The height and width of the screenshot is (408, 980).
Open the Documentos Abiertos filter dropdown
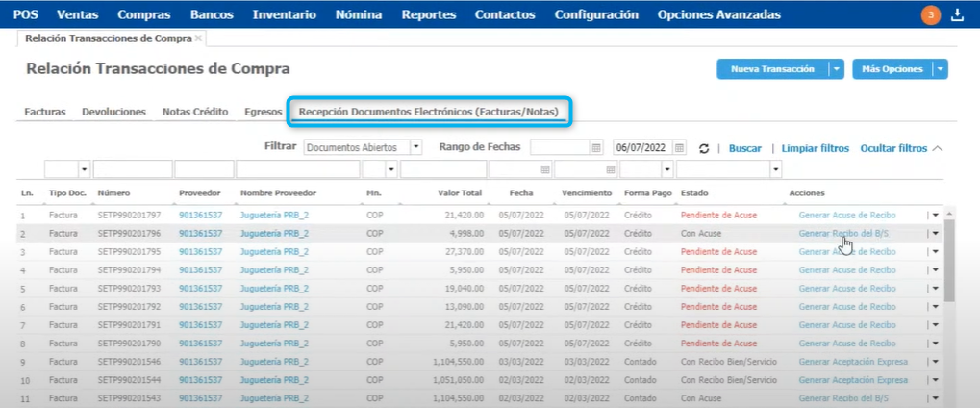[416, 148]
